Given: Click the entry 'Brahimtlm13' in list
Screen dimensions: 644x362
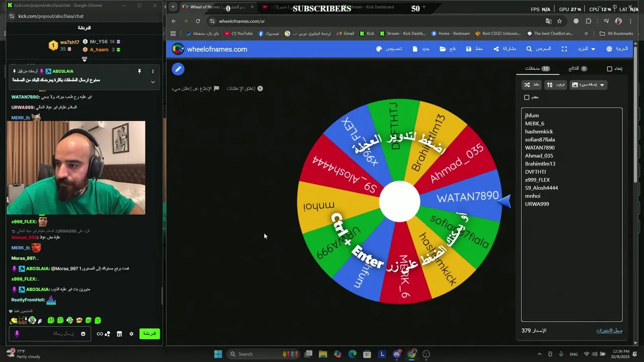Looking at the screenshot, I should (540, 164).
